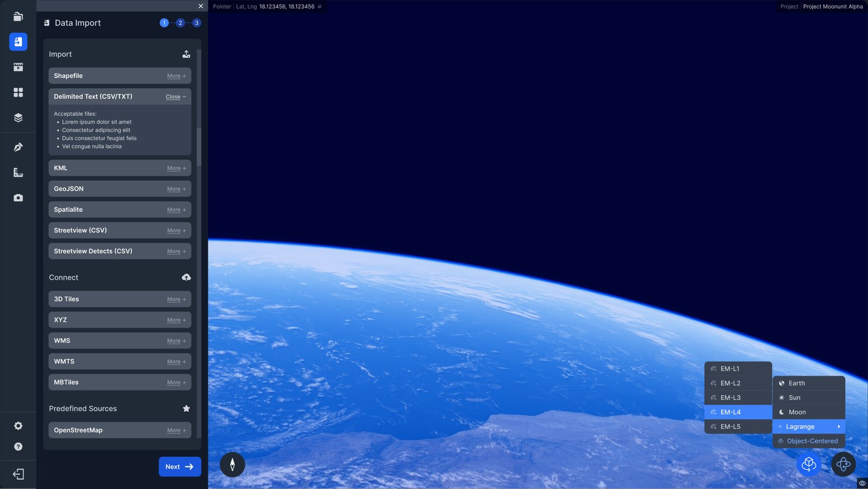Open the media clapperboard sidebar icon

[18, 67]
